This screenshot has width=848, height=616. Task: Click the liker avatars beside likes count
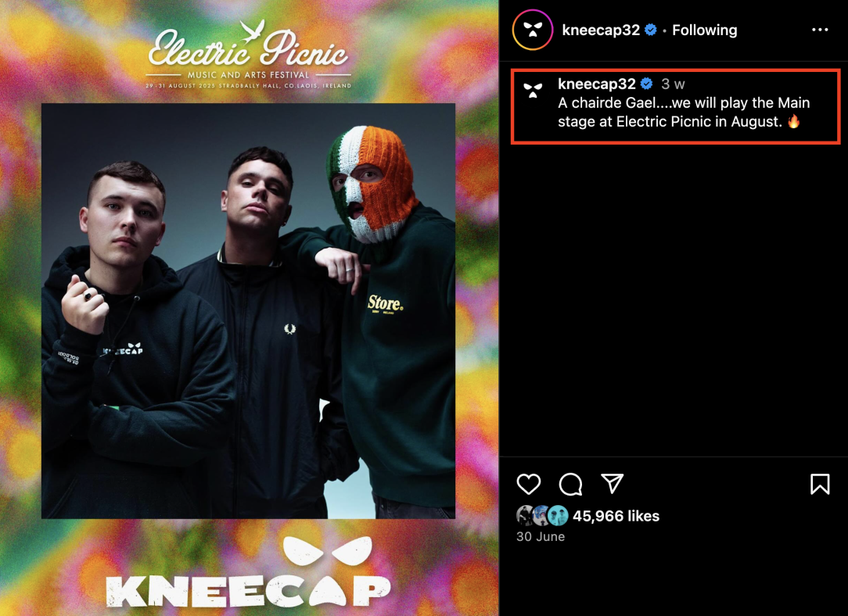tap(542, 516)
